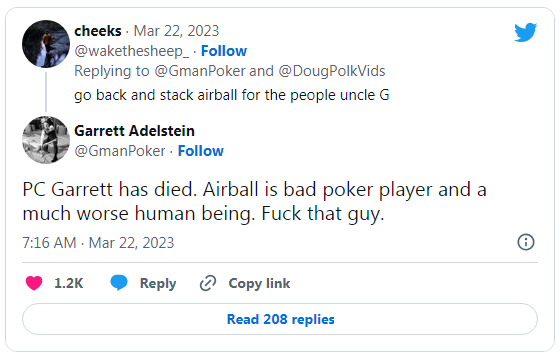Follow @GmanPoker account
The height and width of the screenshot is (360, 560).
pyautogui.click(x=201, y=151)
